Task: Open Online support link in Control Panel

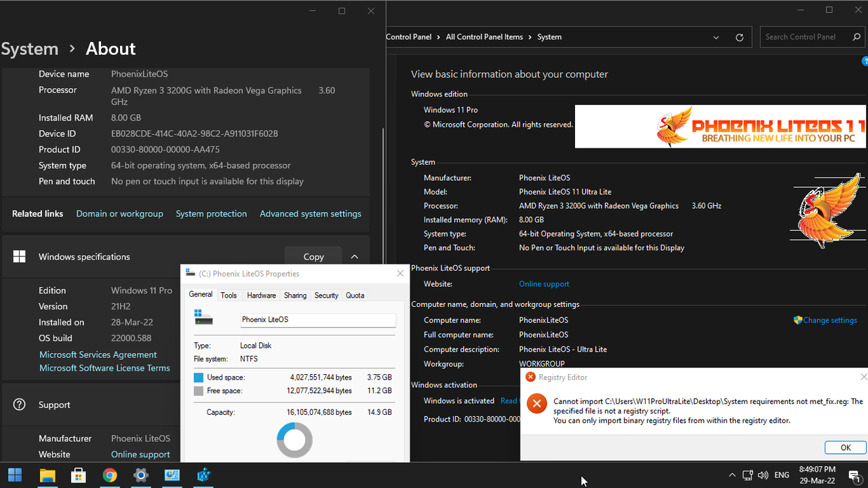Action: point(544,284)
